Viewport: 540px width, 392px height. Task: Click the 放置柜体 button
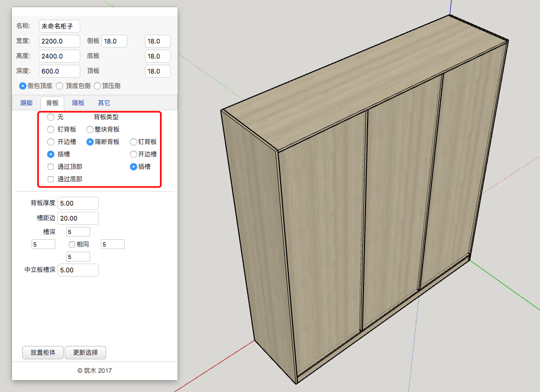43,353
